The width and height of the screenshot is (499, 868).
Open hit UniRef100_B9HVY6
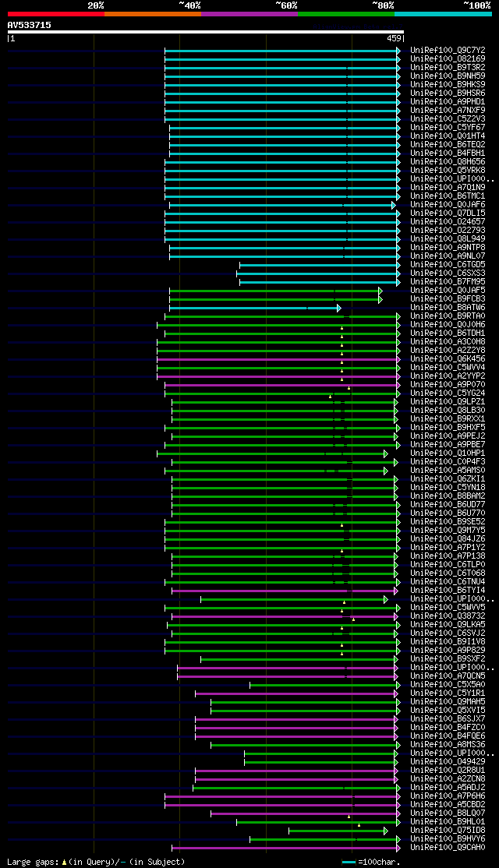[448, 839]
